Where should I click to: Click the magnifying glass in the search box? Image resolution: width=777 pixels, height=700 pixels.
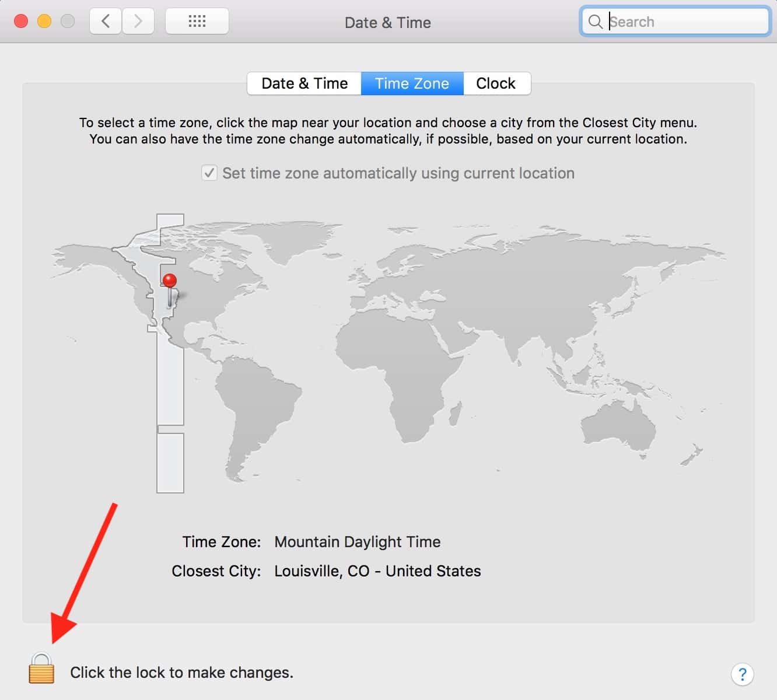595,22
